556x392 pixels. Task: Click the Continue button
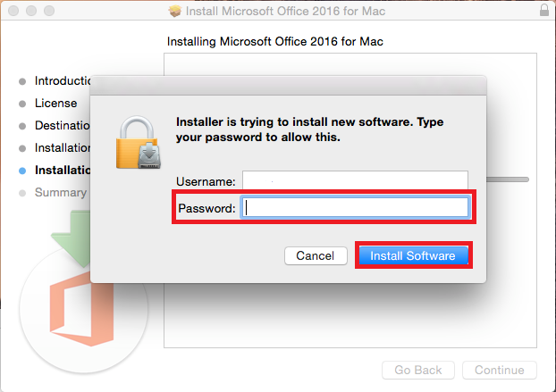[x=500, y=370]
